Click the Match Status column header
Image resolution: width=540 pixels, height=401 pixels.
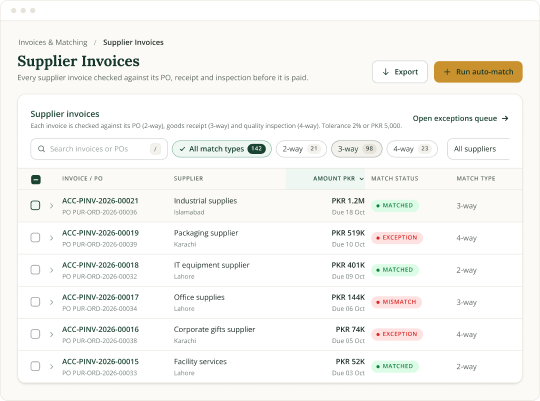394,178
